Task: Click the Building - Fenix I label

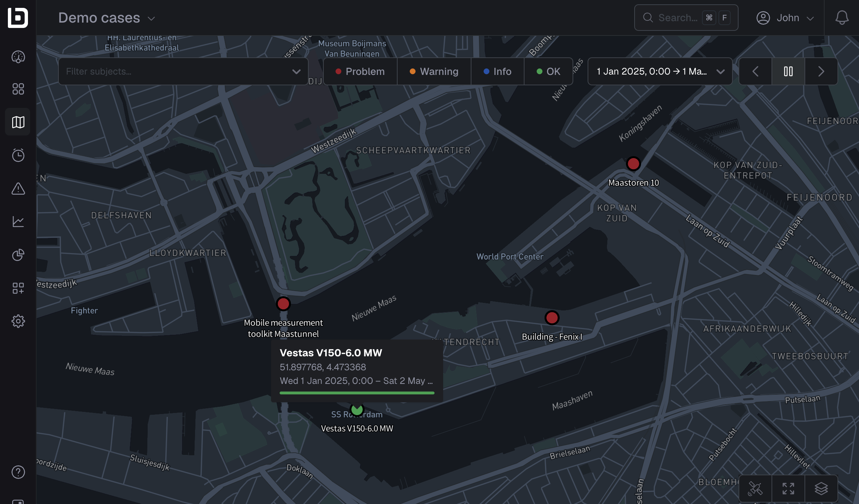Action: (552, 337)
